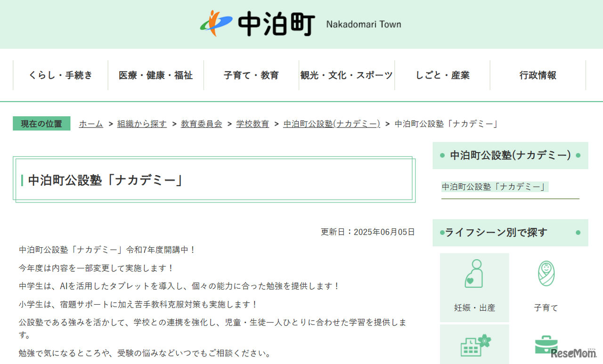Click the 中泊町 site title text
Screen dimensions: 603x364
pos(277,24)
